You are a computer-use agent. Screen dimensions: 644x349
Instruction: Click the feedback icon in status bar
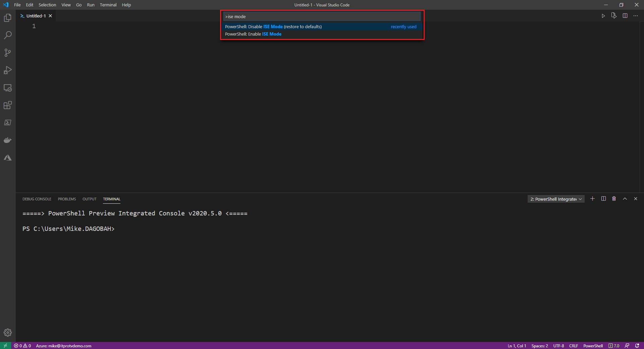pos(627,346)
